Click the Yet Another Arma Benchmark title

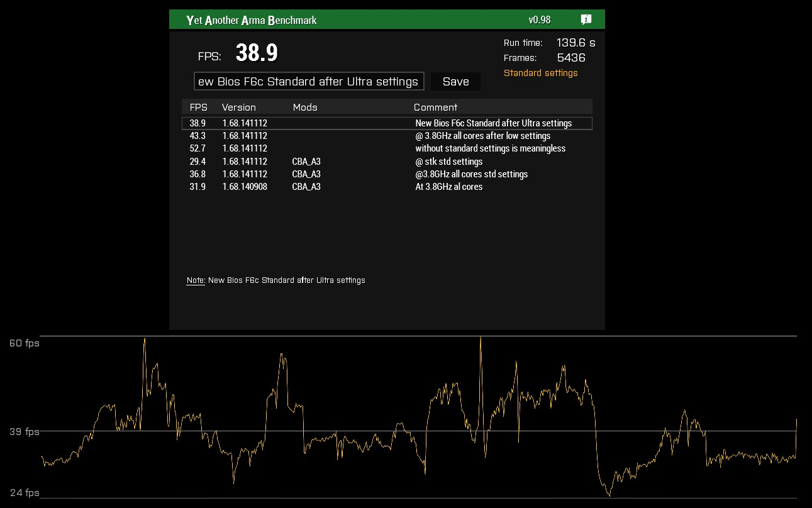tap(252, 20)
